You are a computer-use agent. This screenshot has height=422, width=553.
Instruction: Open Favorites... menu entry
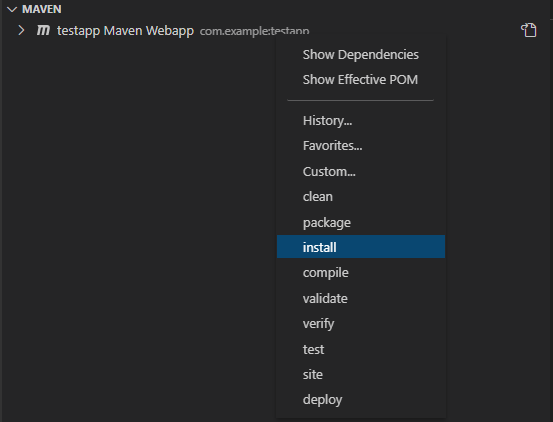[x=361, y=146]
